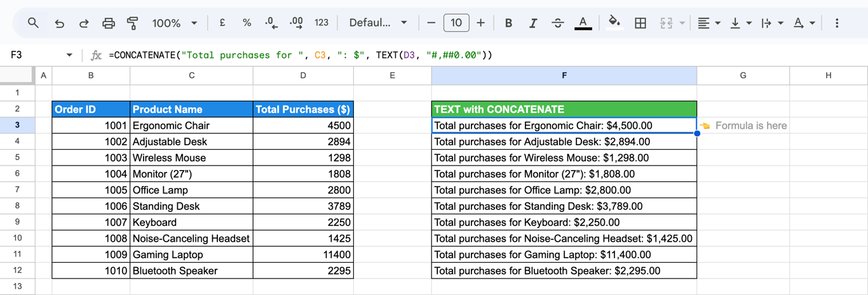Open the text rotation menu
Screen dimensions: 868x295
pos(804,23)
